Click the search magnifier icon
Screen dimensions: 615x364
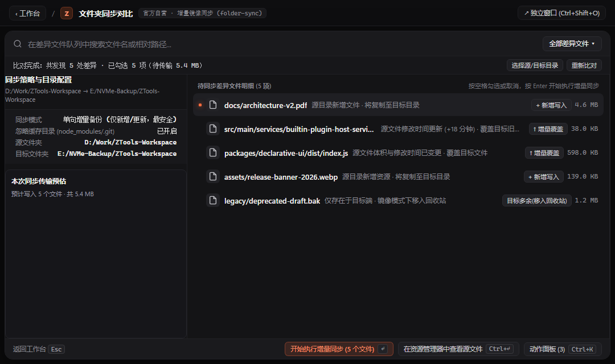pos(18,44)
